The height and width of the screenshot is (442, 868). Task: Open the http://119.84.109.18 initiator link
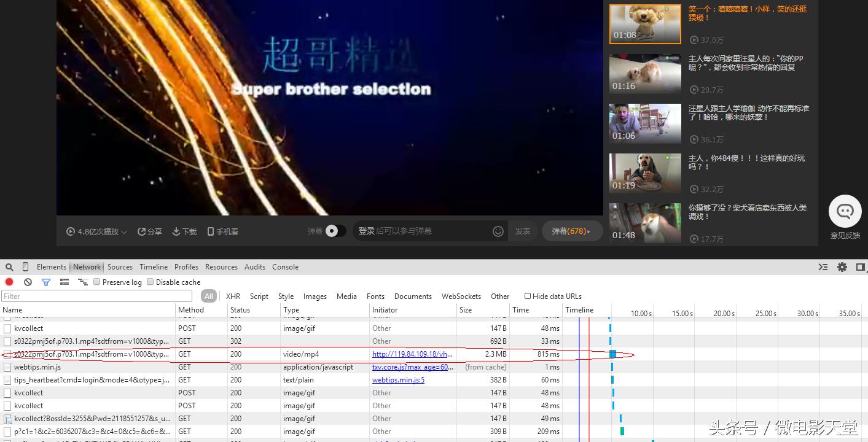tap(413, 354)
